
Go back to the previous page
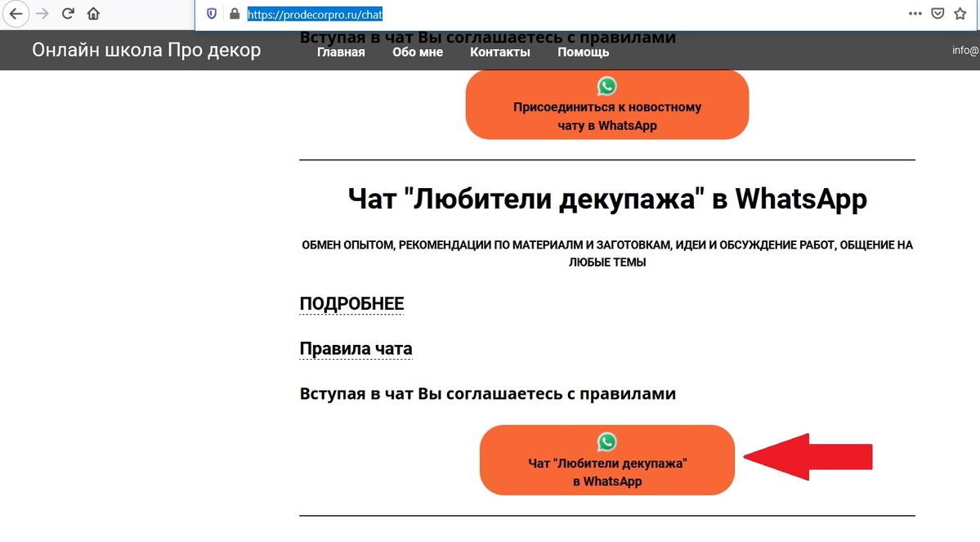pyautogui.click(x=15, y=14)
